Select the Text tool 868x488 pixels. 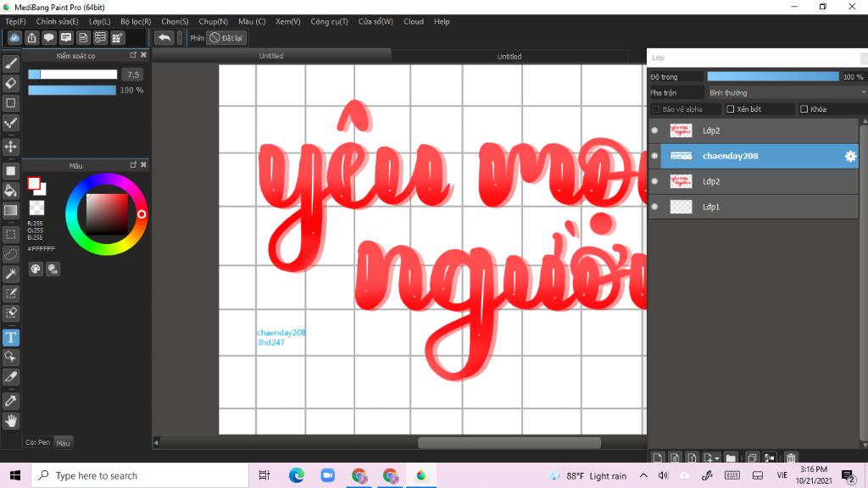(10, 337)
